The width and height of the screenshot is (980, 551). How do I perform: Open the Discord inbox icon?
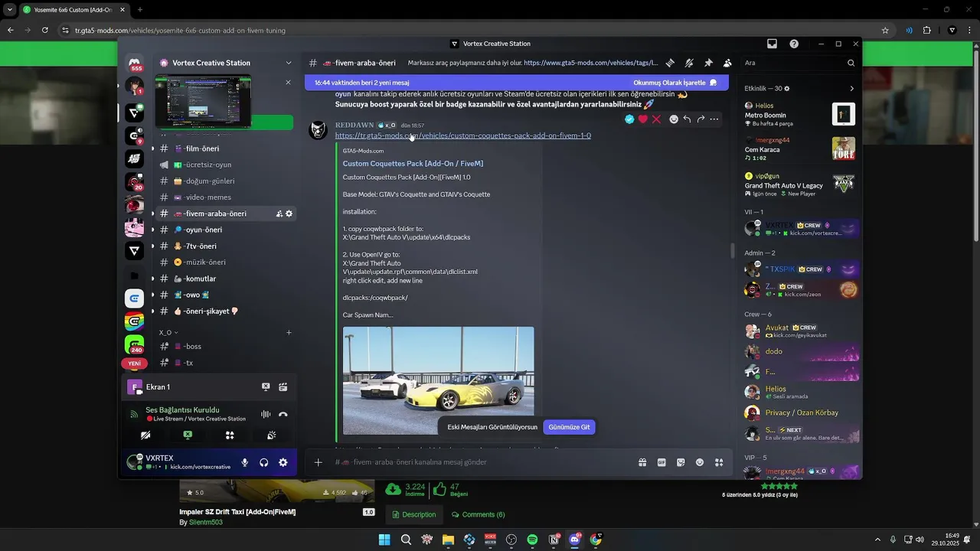point(772,44)
